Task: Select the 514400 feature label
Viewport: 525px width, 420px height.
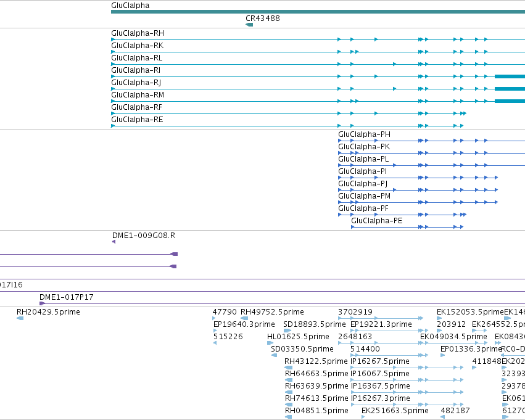Action: tap(365, 349)
